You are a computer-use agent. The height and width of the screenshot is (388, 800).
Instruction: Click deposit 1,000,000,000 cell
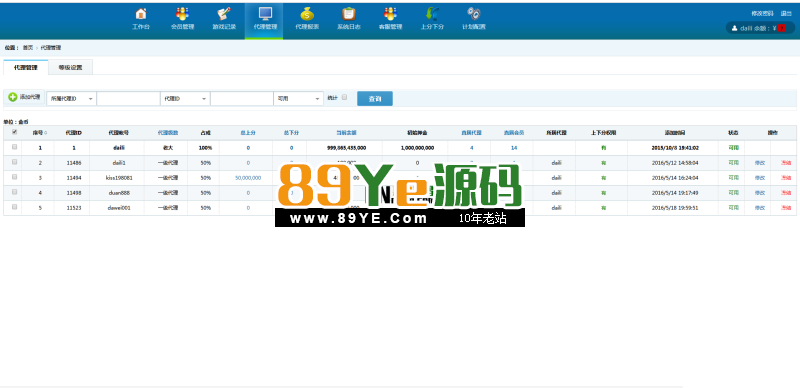417,148
